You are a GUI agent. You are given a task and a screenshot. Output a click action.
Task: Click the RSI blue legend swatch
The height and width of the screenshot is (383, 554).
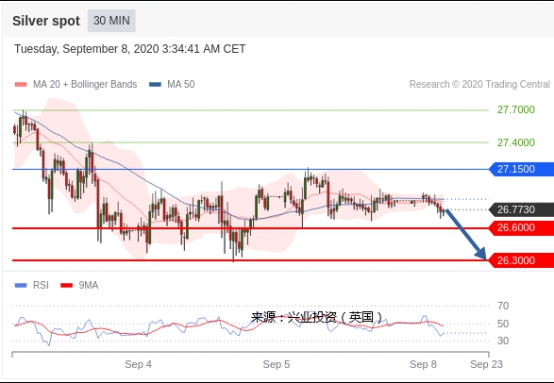[20, 285]
